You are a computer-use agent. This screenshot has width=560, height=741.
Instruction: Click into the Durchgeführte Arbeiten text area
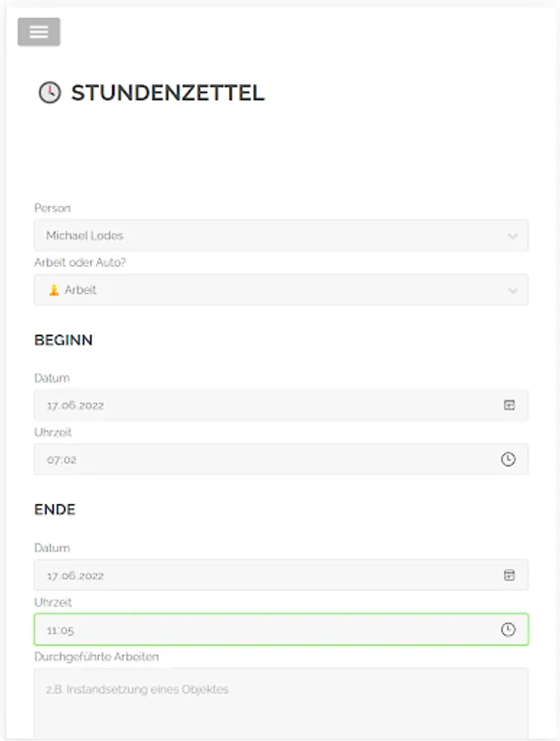pyautogui.click(x=280, y=704)
